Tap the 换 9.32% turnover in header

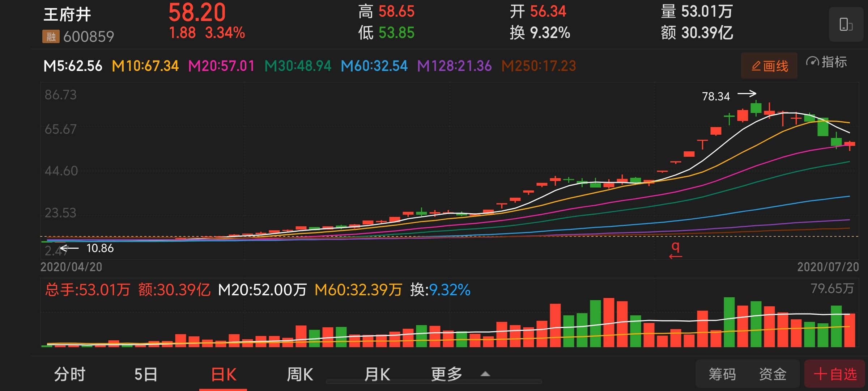click(540, 33)
